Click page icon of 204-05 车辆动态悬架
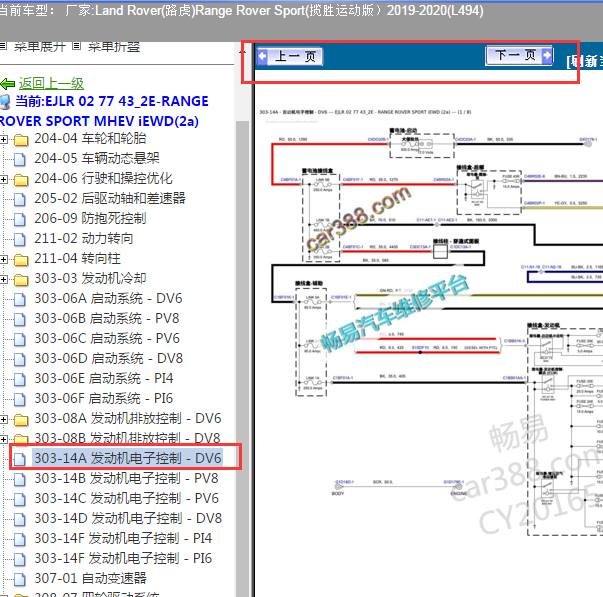 click(20, 159)
